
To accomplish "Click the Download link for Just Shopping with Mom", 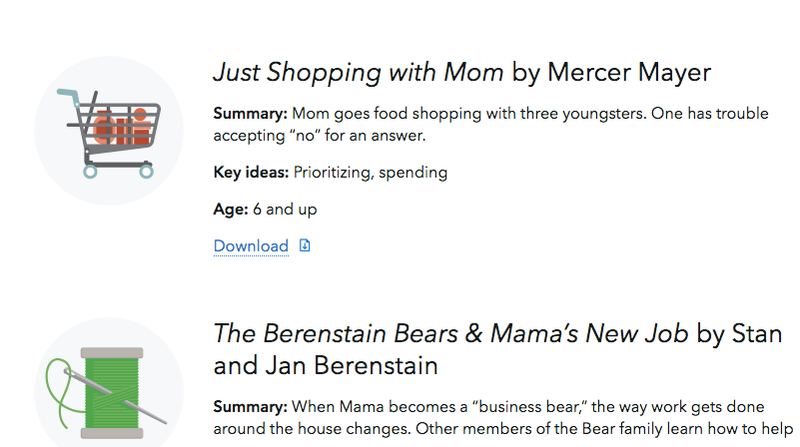I will [251, 246].
